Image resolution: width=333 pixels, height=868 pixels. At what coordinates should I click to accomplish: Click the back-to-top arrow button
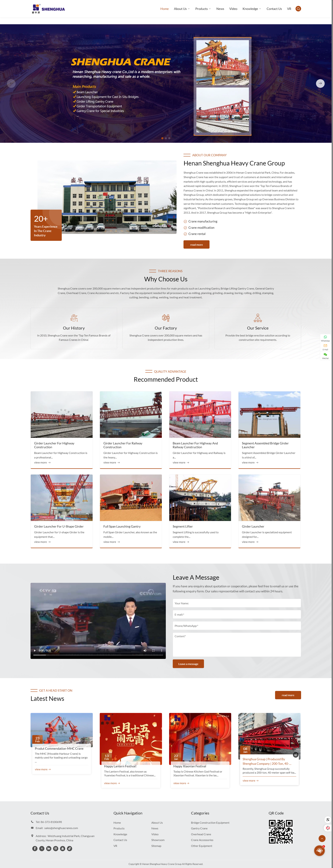click(x=322, y=838)
